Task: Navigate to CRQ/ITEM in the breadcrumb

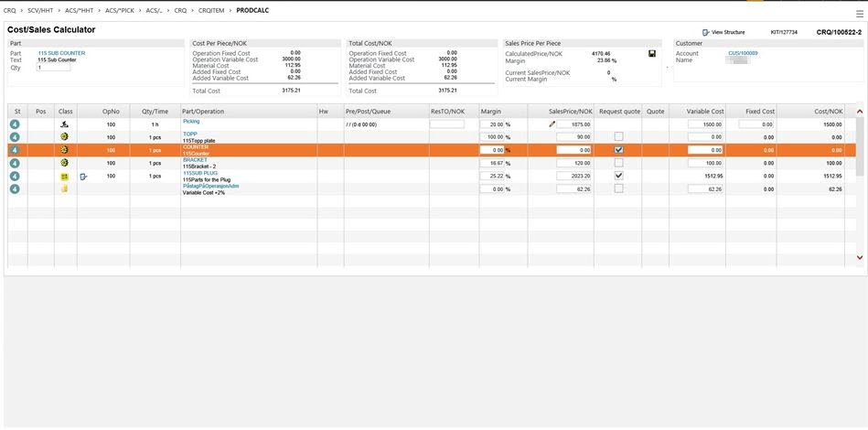Action: (210, 10)
